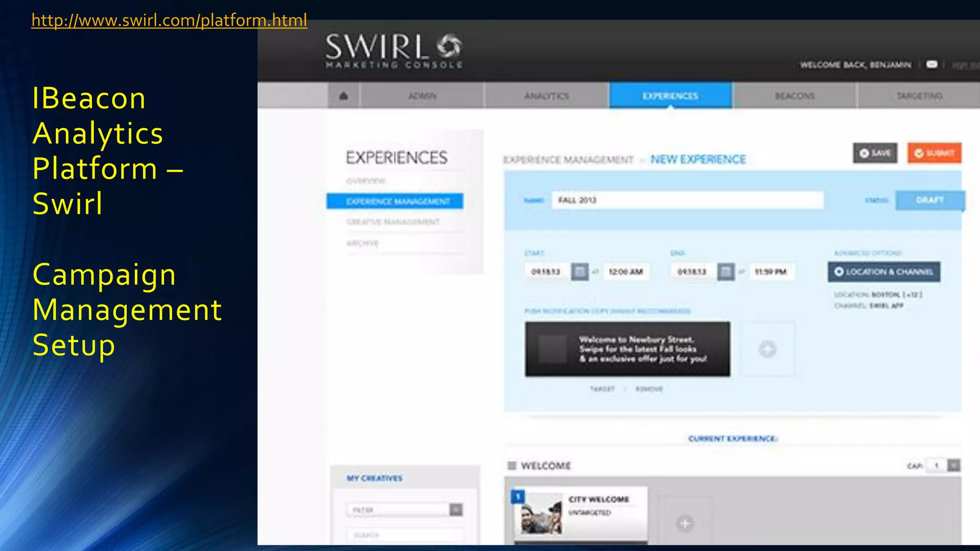Select Overview in Experiences sidebar

click(366, 181)
